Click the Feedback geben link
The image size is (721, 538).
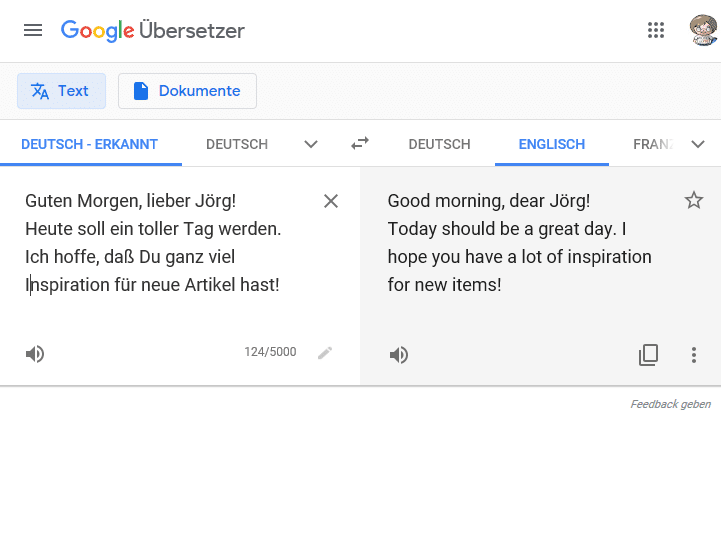(670, 404)
